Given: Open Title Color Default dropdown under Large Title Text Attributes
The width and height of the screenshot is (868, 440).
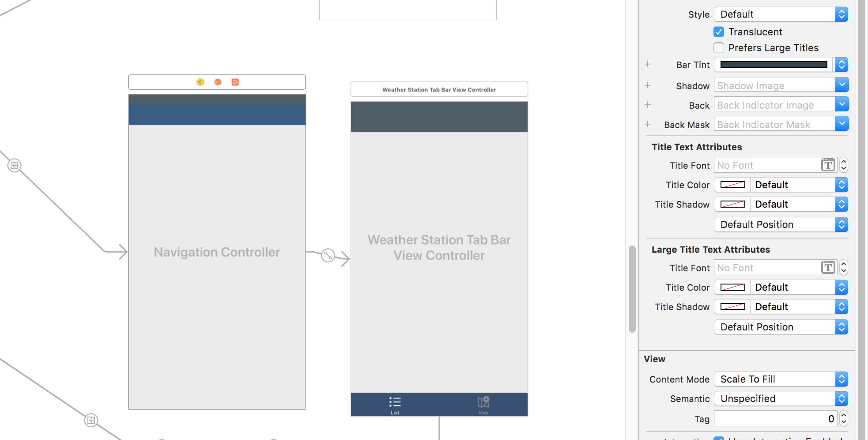Looking at the screenshot, I should tap(799, 287).
